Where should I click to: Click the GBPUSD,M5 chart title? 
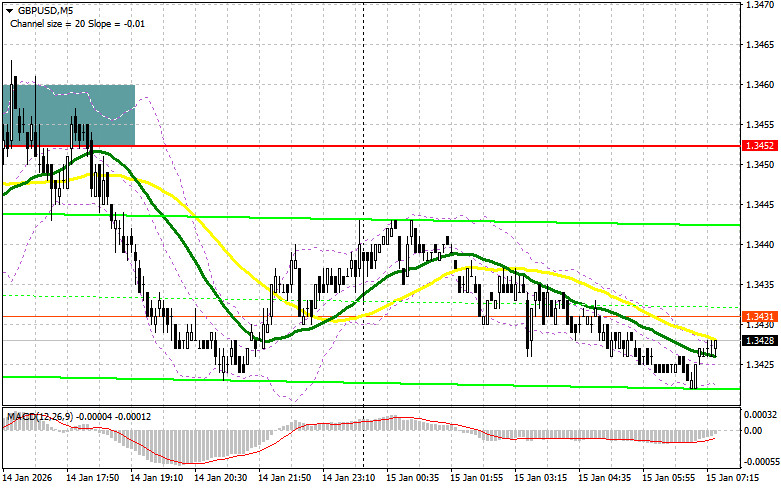(46, 10)
